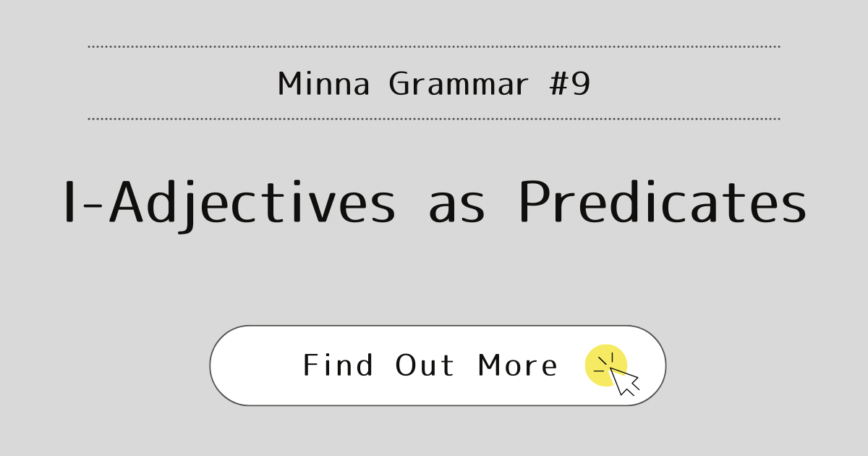Screen dimensions: 868x456
Task: Click the click-burst lines above cursor
Action: [x=604, y=363]
